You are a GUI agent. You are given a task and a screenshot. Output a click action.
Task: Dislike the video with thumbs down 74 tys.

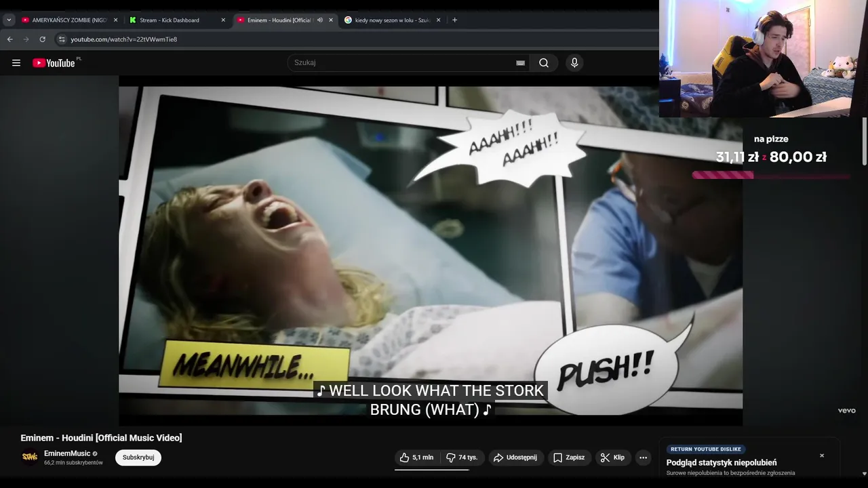coord(462,457)
